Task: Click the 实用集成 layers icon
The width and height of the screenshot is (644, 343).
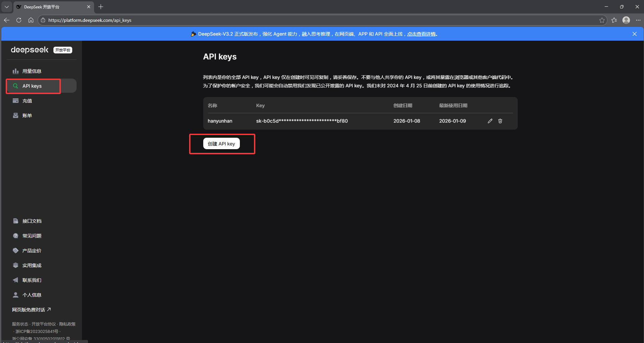Action: (x=15, y=265)
